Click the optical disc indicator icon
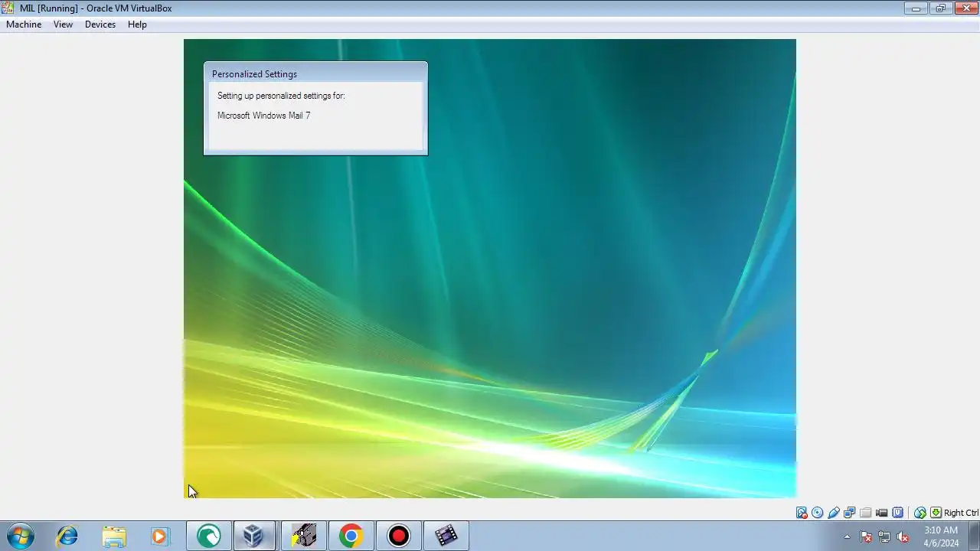The height and width of the screenshot is (551, 980). pyautogui.click(x=817, y=513)
